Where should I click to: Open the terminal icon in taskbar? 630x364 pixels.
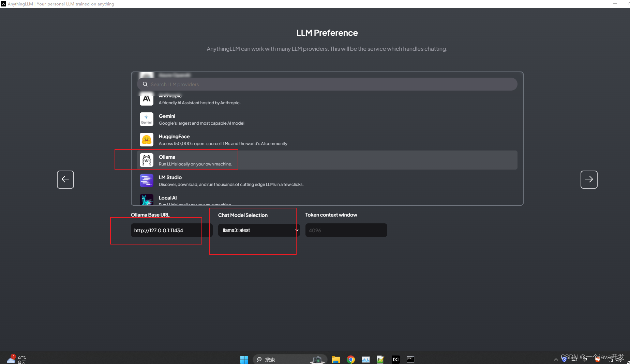(x=410, y=359)
